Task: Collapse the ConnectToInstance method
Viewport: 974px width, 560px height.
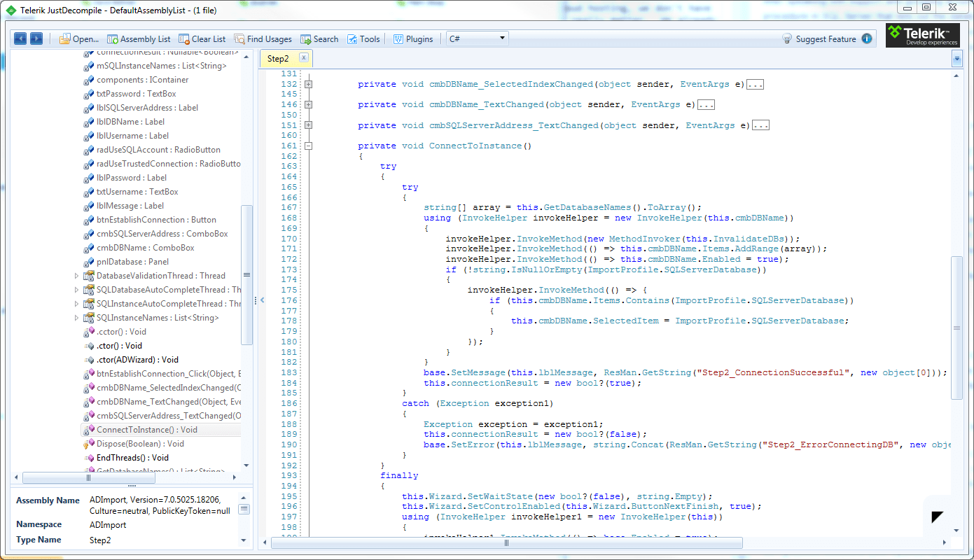Action: pos(308,146)
